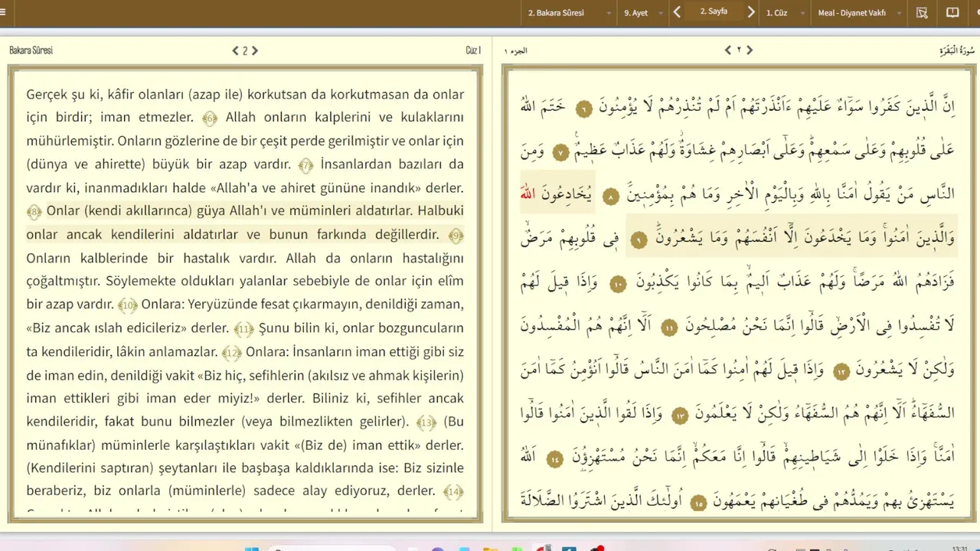Click page number '٢' in Arabic pane header

(739, 51)
